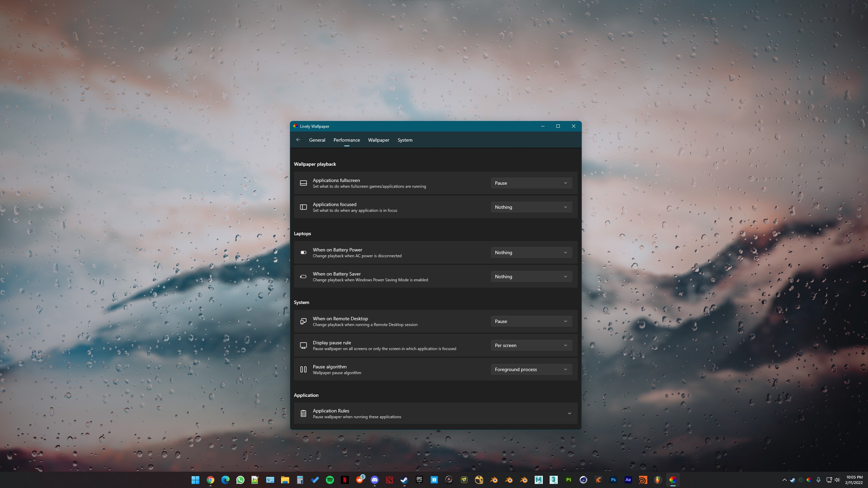Screen dimensions: 868x488
Task: Click the Application Rules list icon
Action: tap(303, 413)
